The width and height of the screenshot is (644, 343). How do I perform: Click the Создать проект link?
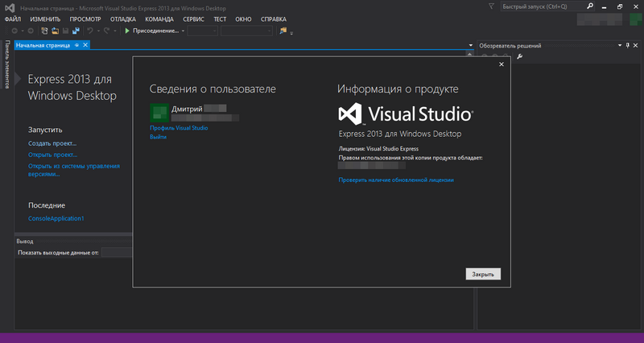pyautogui.click(x=52, y=143)
